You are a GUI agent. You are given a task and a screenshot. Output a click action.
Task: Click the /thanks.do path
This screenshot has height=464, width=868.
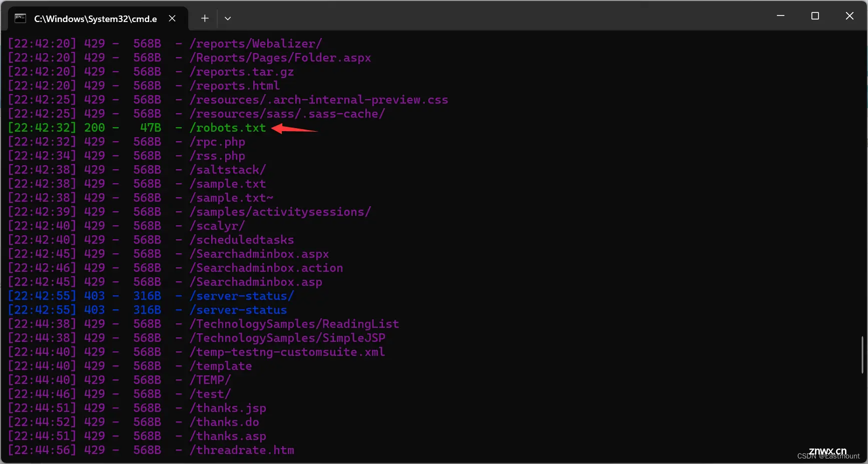tap(224, 422)
